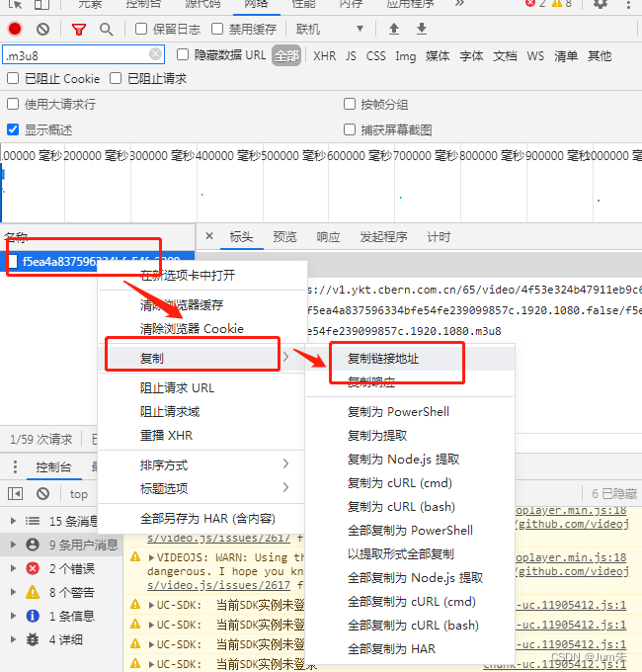642x672 pixels.
Task: Toggle console sidebar panel icon
Action: pos(16,494)
